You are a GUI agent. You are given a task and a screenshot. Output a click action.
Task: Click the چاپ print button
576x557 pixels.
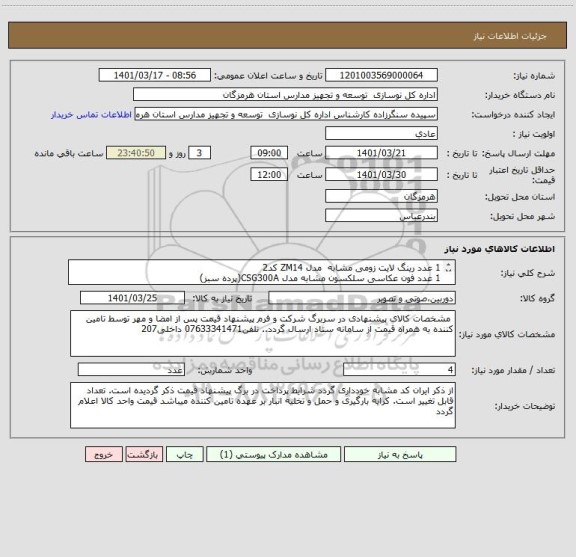point(184,454)
